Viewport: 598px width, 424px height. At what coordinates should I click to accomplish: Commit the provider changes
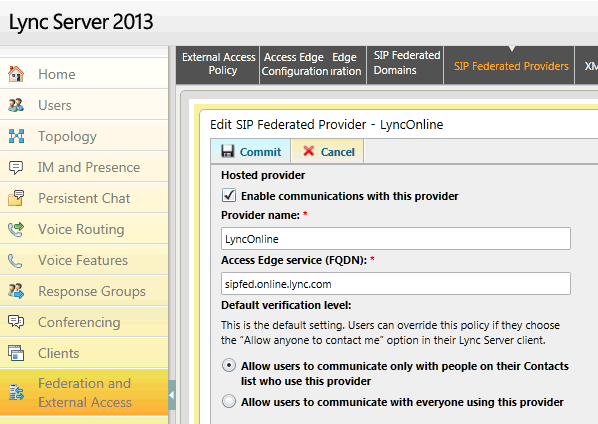(251, 151)
